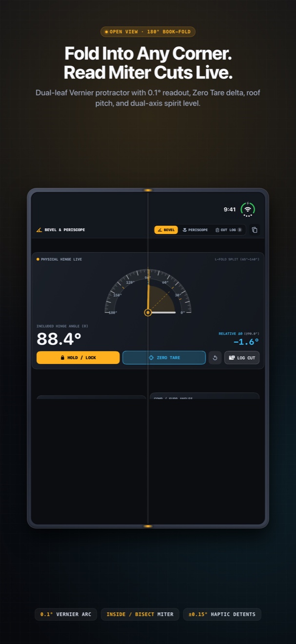Select the Bevel tab
The image size is (296, 644).
(166, 230)
